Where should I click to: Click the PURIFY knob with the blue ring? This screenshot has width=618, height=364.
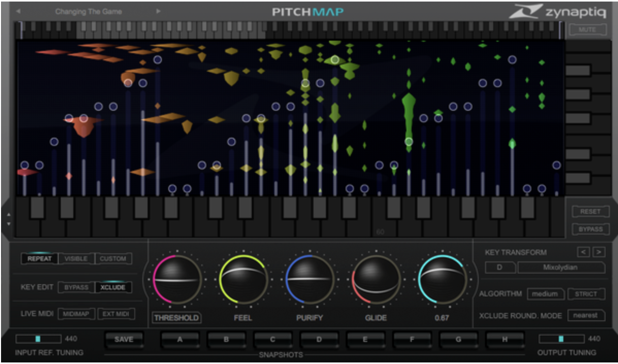(x=309, y=279)
